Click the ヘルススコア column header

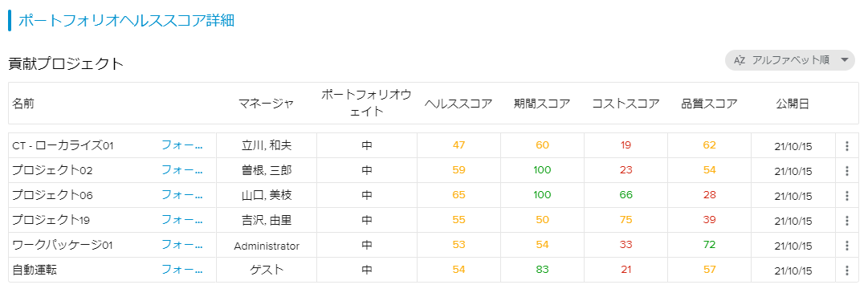[458, 104]
